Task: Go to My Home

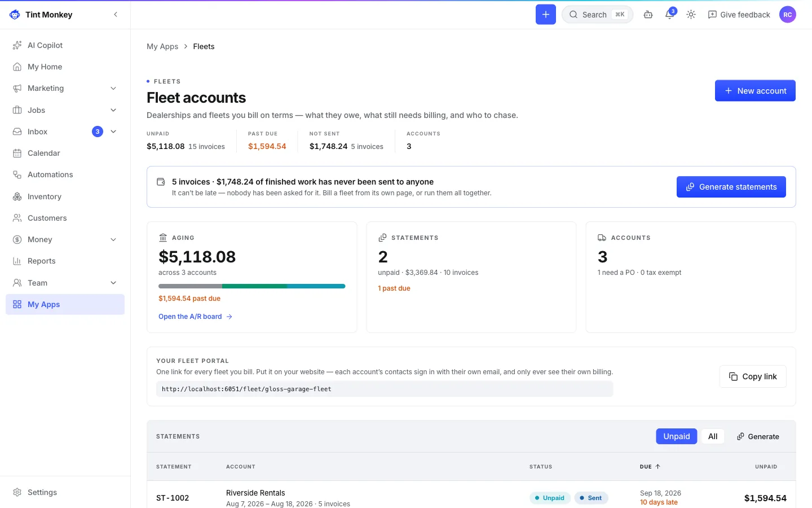Action: 65,67
